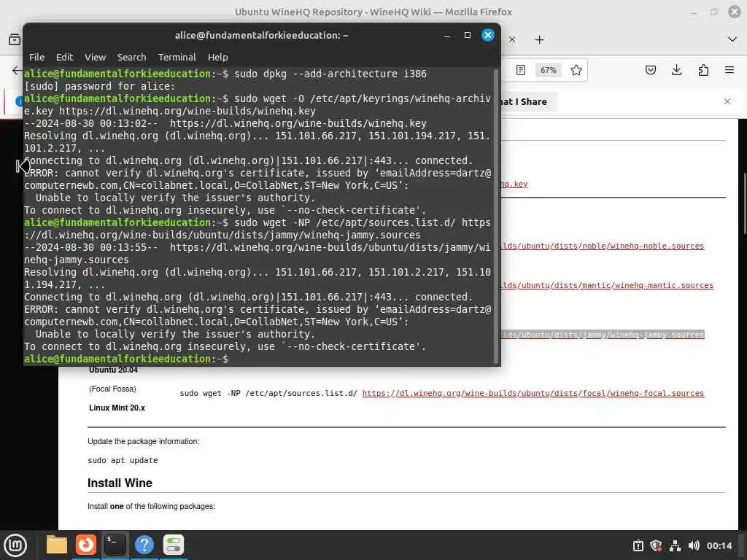
Task: Open the File menu in terminal
Action: coord(36,57)
